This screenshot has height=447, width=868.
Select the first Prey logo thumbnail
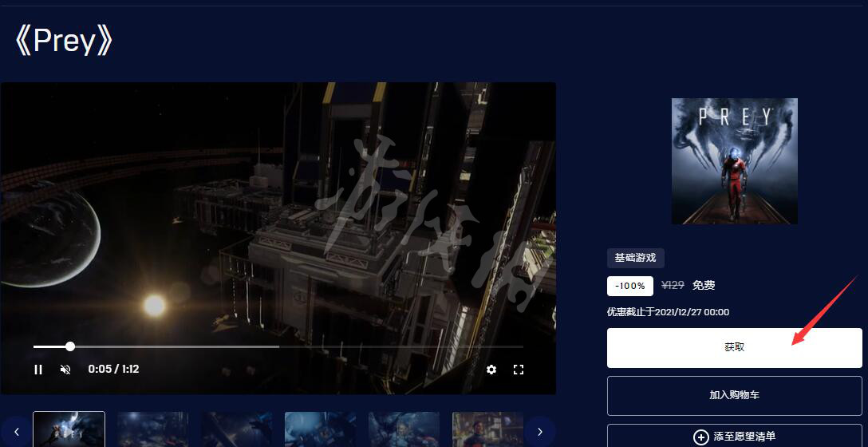[69, 429]
